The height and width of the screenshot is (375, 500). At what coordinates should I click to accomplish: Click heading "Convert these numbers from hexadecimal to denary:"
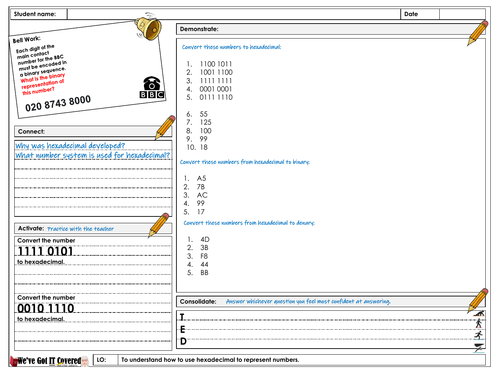click(249, 223)
